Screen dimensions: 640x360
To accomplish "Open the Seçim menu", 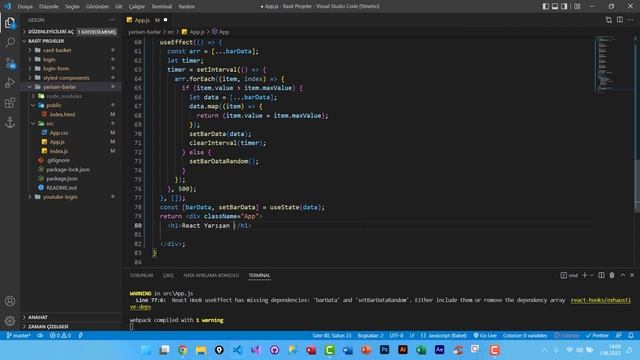I will [x=72, y=7].
